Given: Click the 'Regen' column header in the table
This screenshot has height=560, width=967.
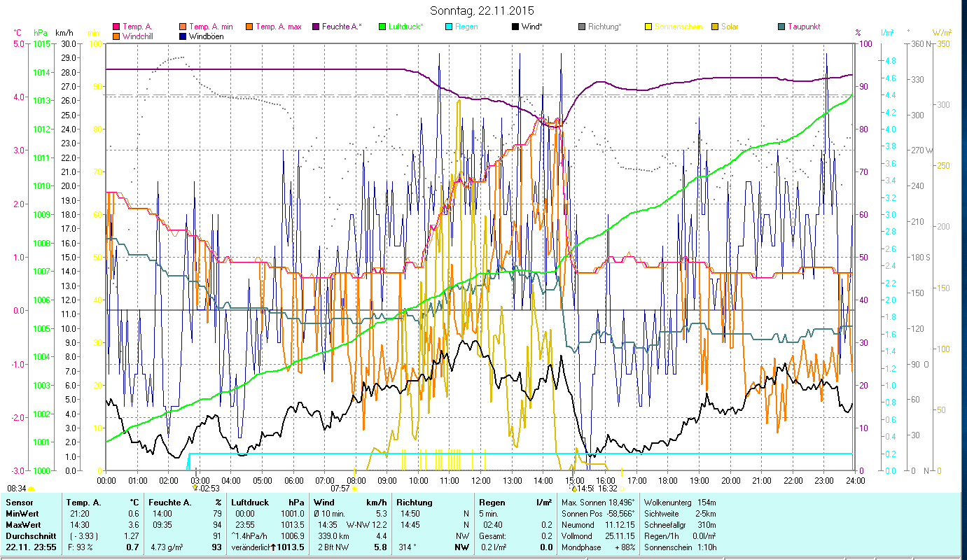Looking at the screenshot, I should [492, 503].
